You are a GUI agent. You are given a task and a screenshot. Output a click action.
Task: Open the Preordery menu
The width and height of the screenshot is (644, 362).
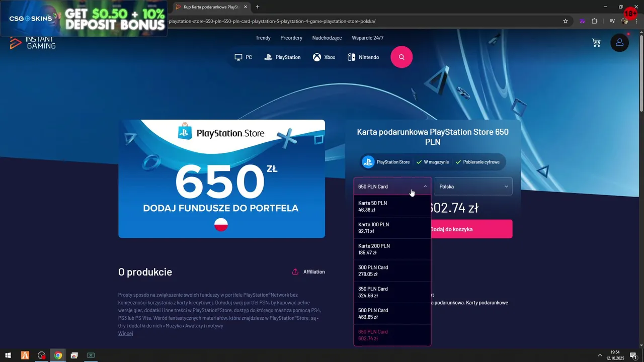pos(291,38)
